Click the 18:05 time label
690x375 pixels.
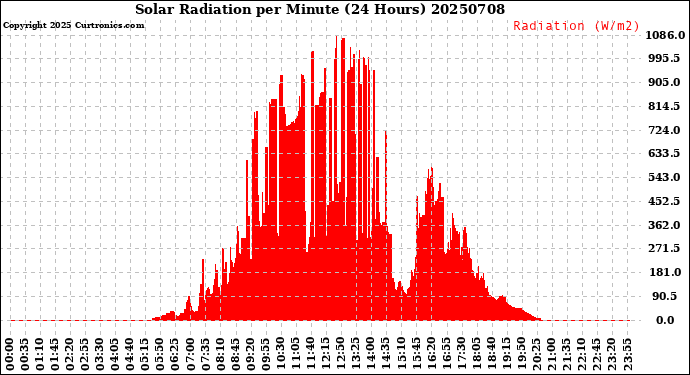coord(476,355)
